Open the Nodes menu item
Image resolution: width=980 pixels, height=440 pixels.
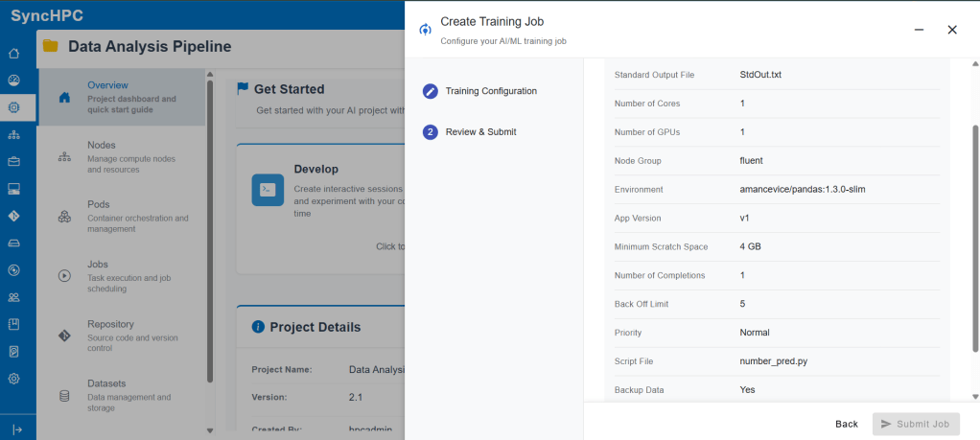[102, 145]
